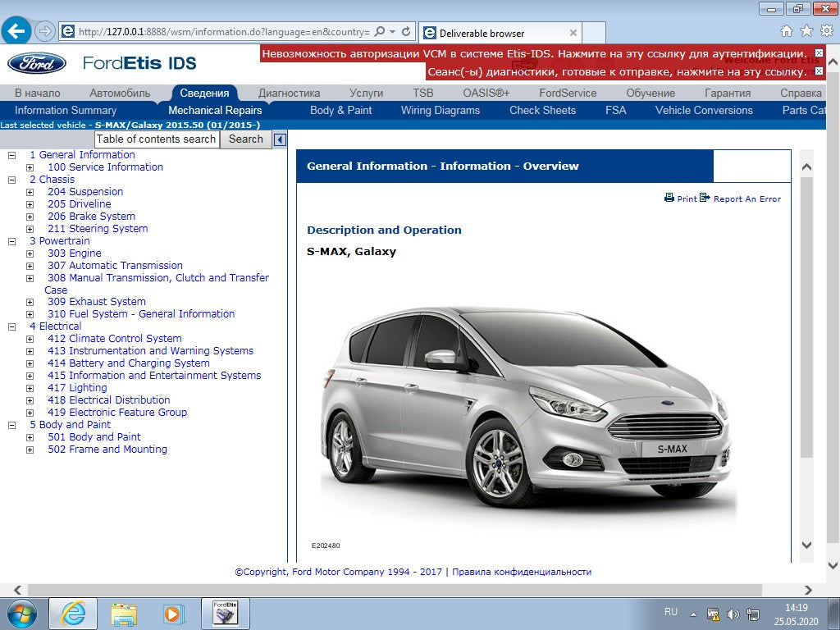Expand the 303 Engine tree node

(x=30, y=254)
